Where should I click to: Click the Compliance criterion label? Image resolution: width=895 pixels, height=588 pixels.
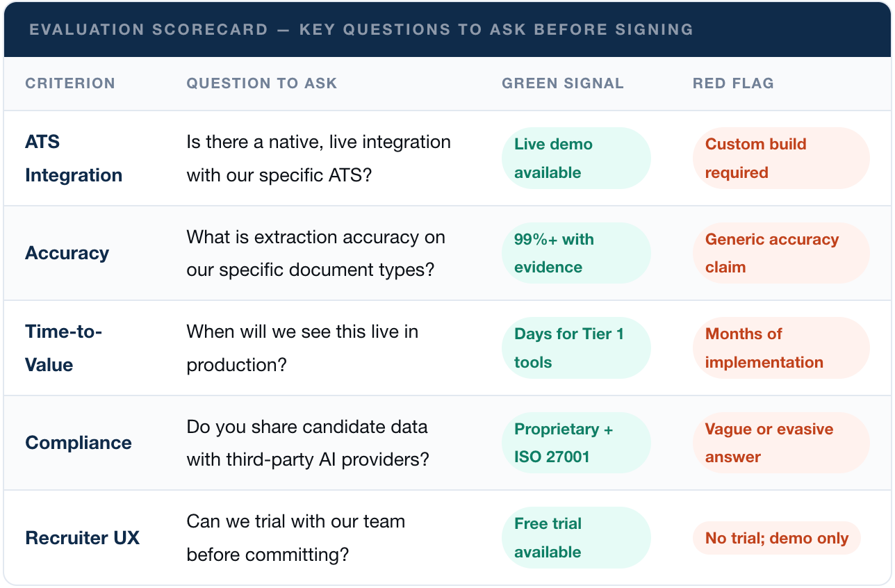tap(78, 443)
